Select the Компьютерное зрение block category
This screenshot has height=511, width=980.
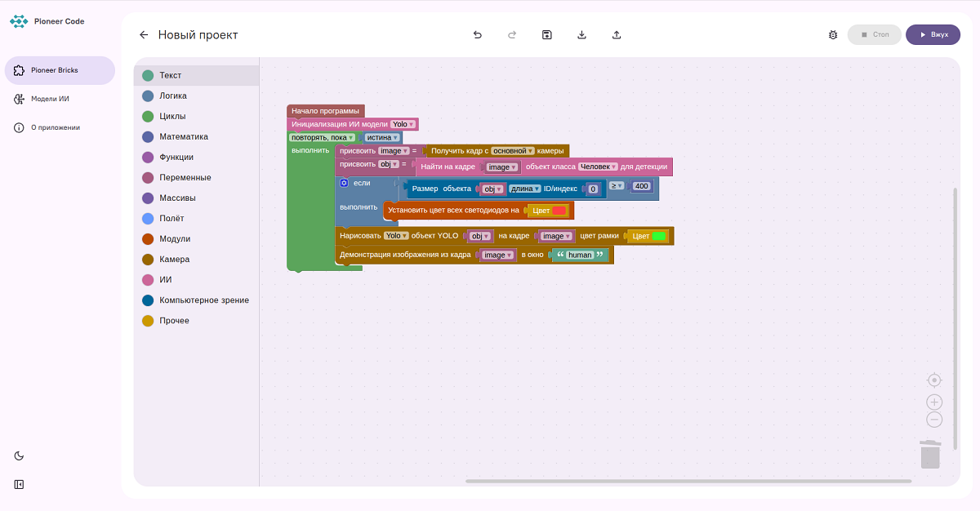(203, 300)
